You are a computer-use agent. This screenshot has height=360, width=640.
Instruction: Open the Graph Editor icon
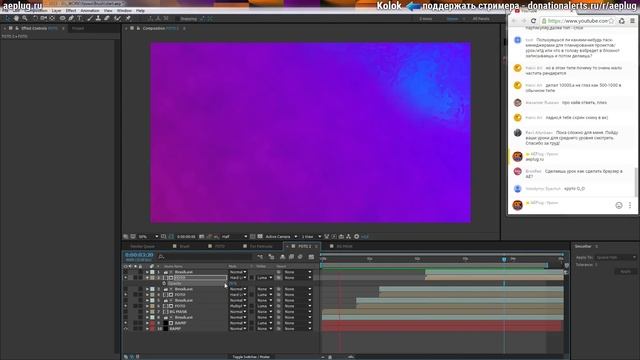click(311, 257)
